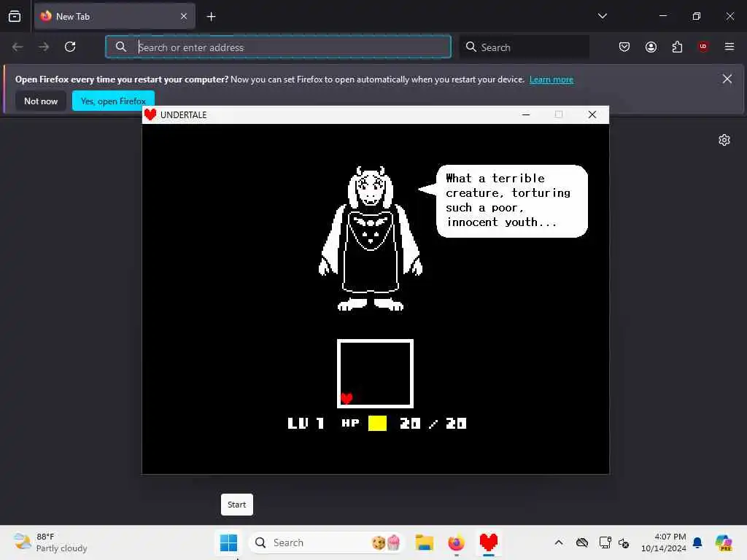Click the LV 1 level text
This screenshot has width=747, height=560.
tap(306, 423)
